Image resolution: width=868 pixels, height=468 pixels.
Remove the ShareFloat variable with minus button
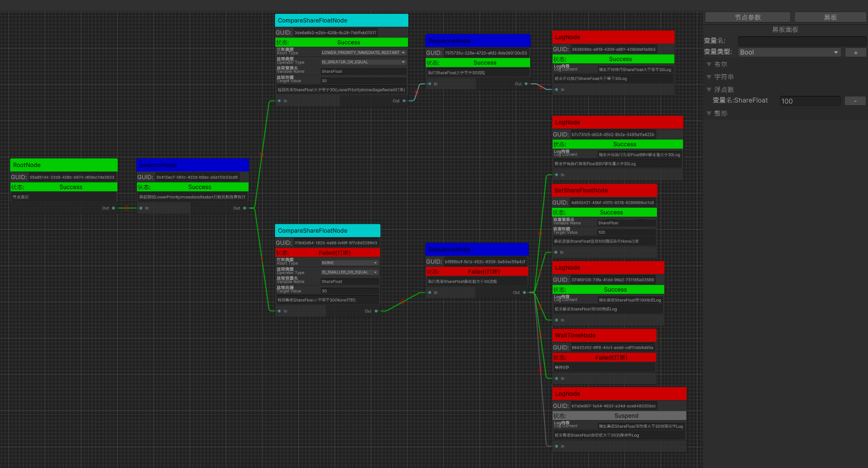tap(855, 101)
